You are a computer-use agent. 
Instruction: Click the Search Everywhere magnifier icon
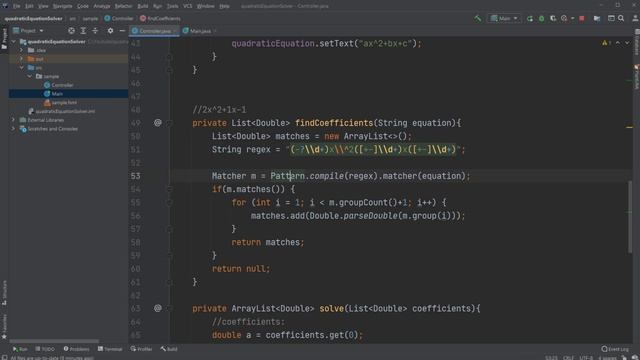click(x=621, y=18)
